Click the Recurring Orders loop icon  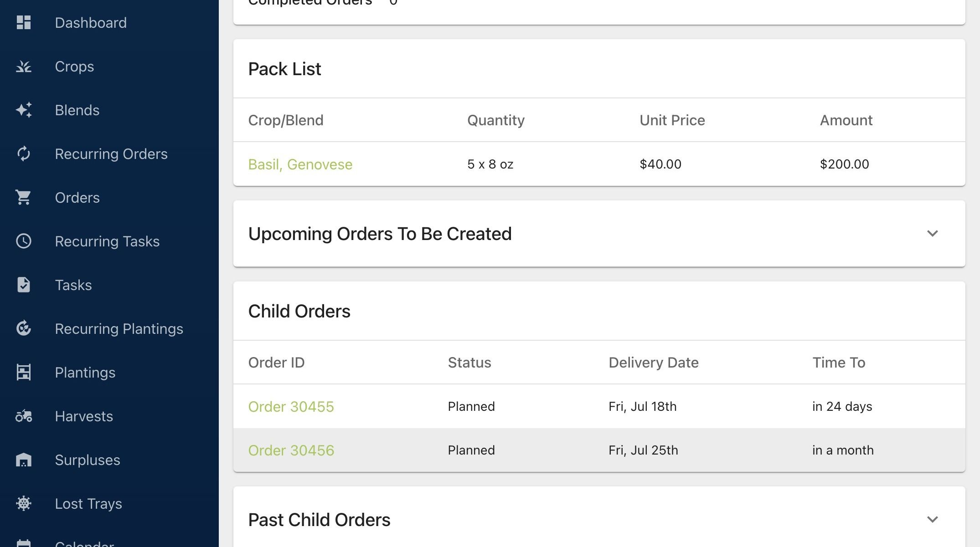(x=24, y=154)
